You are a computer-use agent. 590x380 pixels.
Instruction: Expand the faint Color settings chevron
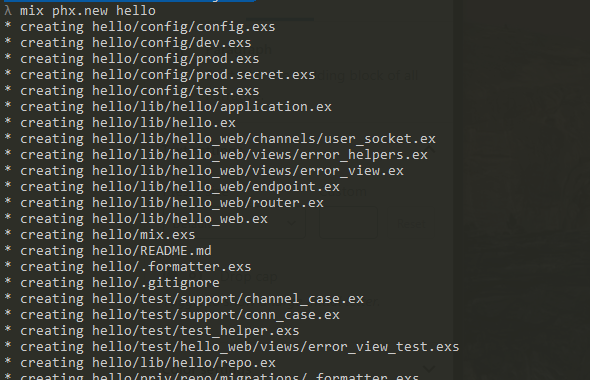coord(429,369)
